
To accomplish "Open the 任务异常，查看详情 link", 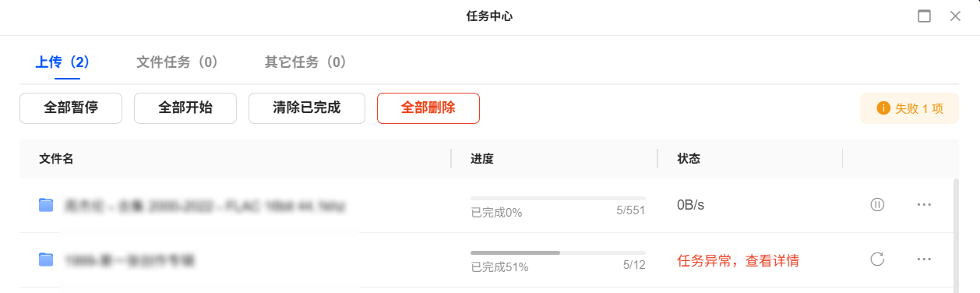I will click(x=739, y=261).
